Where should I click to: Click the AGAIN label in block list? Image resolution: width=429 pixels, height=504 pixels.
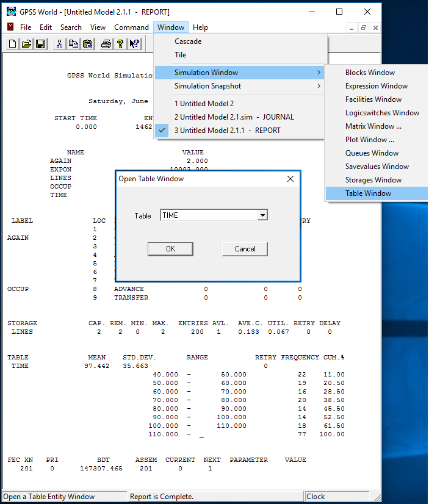pyautogui.click(x=18, y=238)
